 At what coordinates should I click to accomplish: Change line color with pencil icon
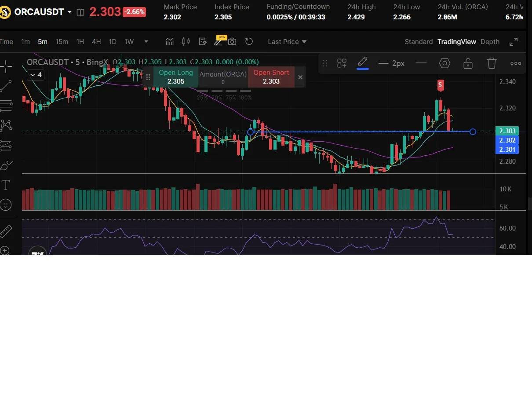(363, 63)
